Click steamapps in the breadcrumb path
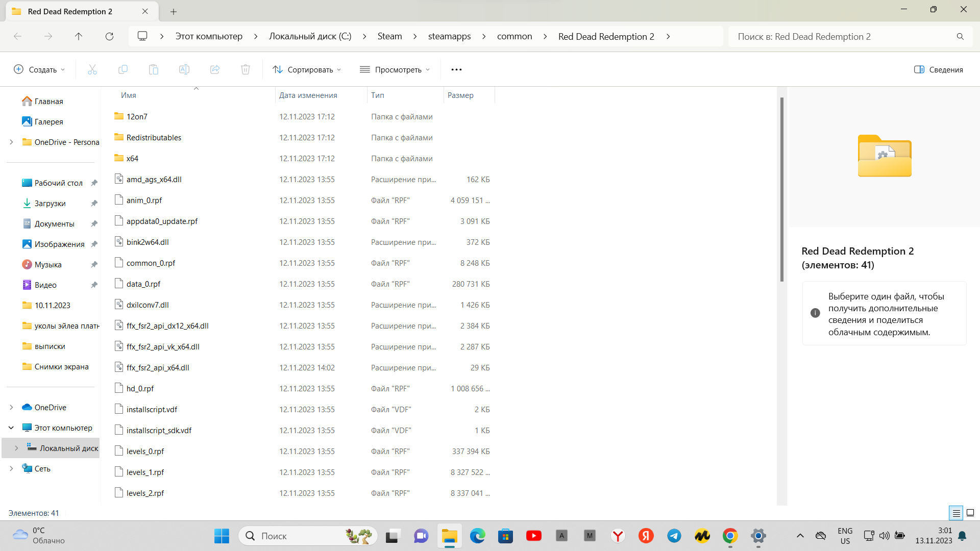This screenshot has width=980, height=551. click(x=449, y=36)
